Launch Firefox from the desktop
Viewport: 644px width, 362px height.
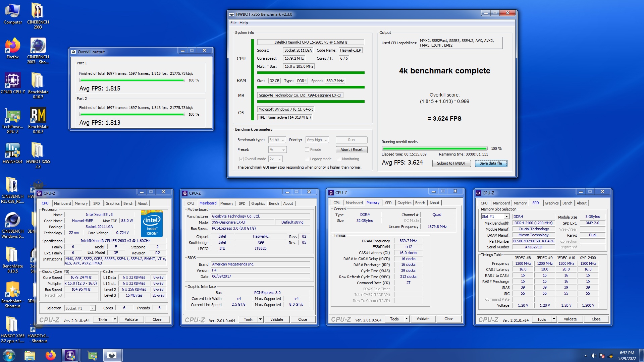(13, 49)
